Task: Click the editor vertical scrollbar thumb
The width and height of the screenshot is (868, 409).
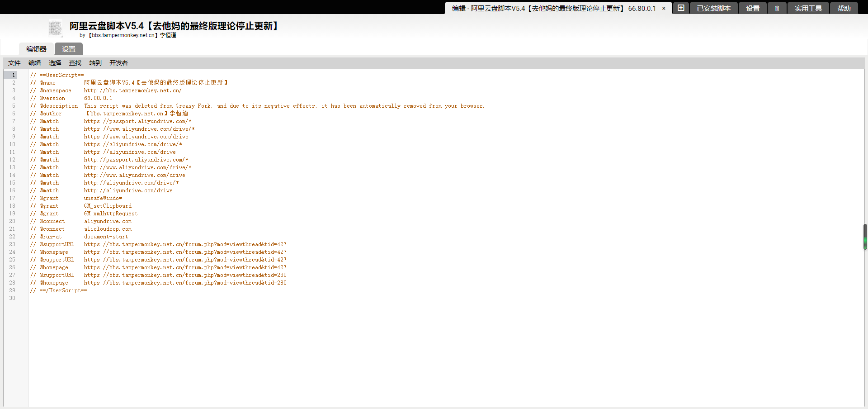Action: point(865,237)
